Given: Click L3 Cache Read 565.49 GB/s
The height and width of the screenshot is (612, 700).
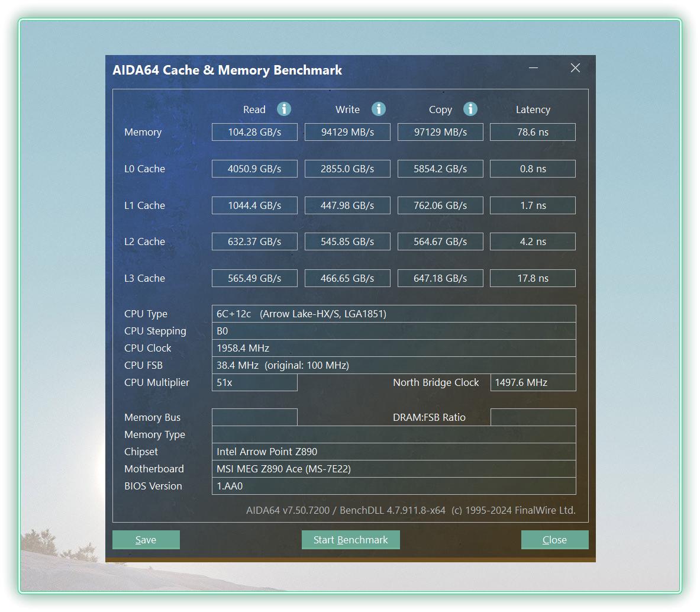Looking at the screenshot, I should [x=254, y=278].
